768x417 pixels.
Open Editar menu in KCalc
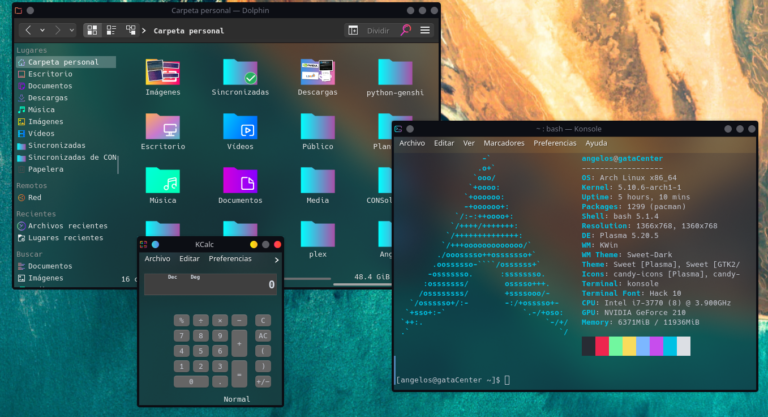[189, 259]
